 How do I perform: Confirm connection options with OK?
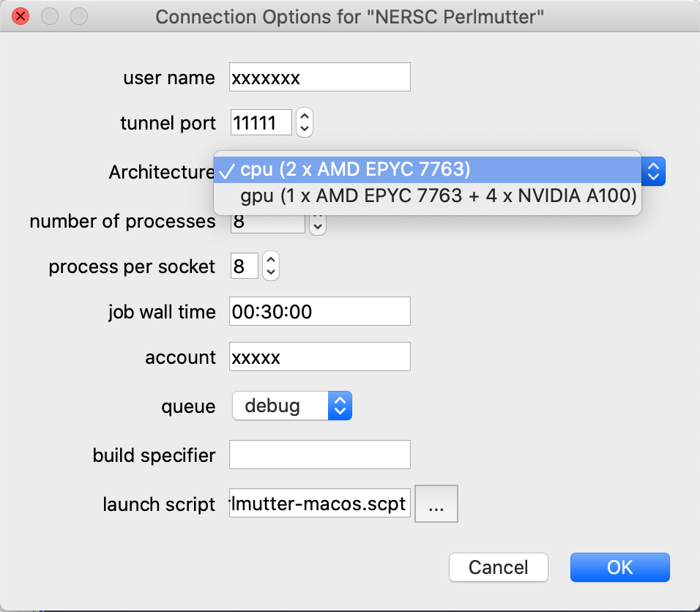click(x=619, y=567)
